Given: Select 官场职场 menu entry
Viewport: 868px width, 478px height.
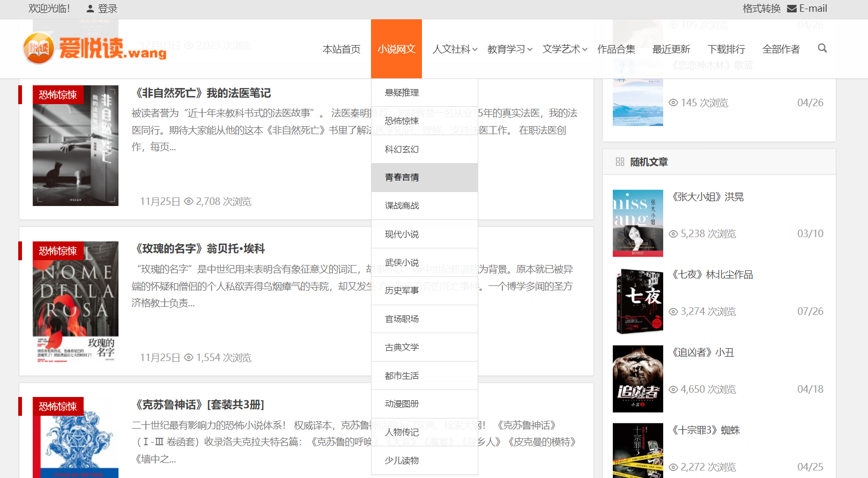Looking at the screenshot, I should (x=424, y=319).
